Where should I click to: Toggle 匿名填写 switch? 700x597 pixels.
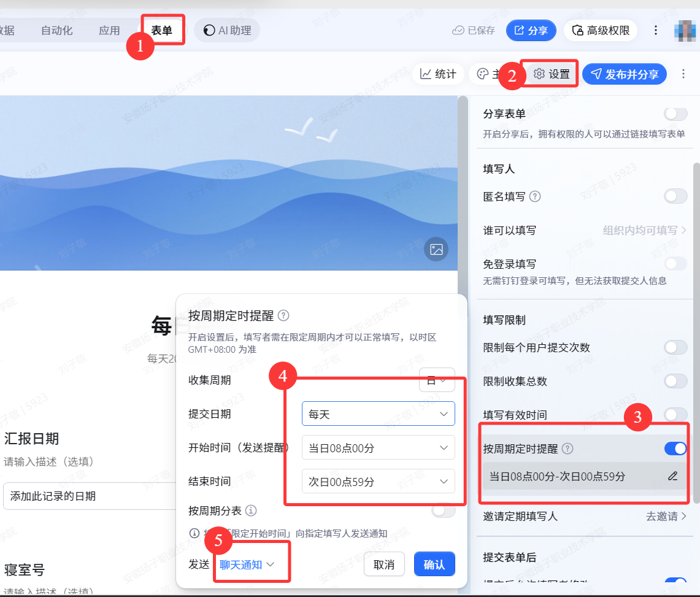675,196
